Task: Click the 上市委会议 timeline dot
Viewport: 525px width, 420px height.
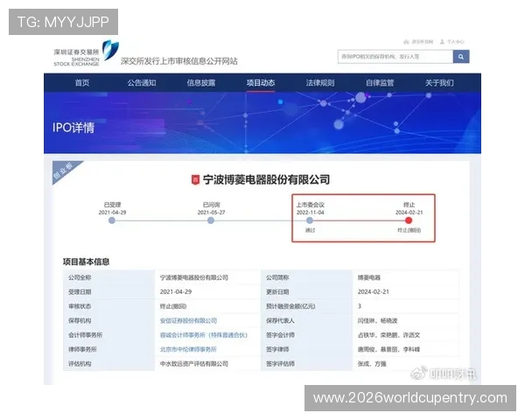Action: coord(310,220)
